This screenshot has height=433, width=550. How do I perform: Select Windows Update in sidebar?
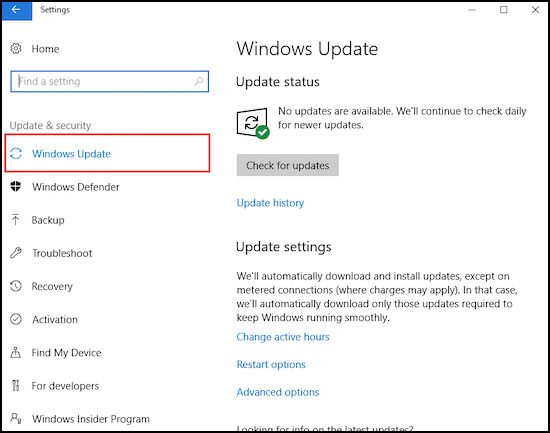[x=107, y=153]
